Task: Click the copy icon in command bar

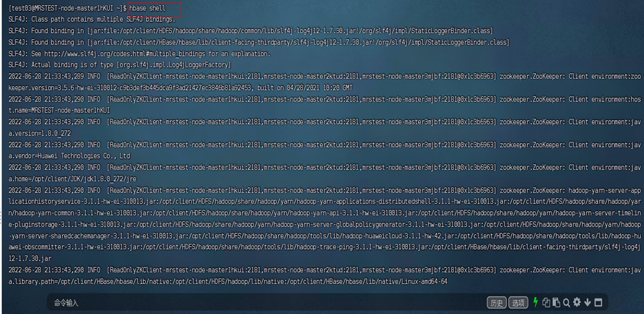Action: tap(546, 302)
